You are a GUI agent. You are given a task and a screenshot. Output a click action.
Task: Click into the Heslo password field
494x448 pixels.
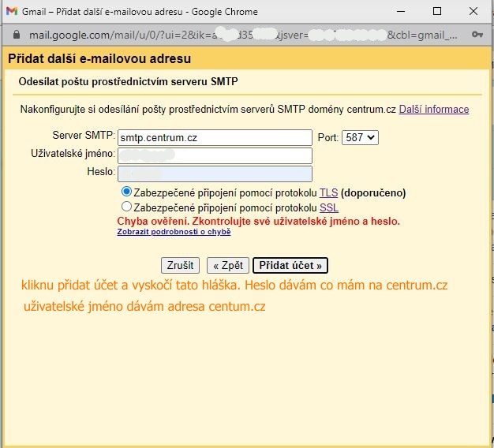tap(215, 174)
